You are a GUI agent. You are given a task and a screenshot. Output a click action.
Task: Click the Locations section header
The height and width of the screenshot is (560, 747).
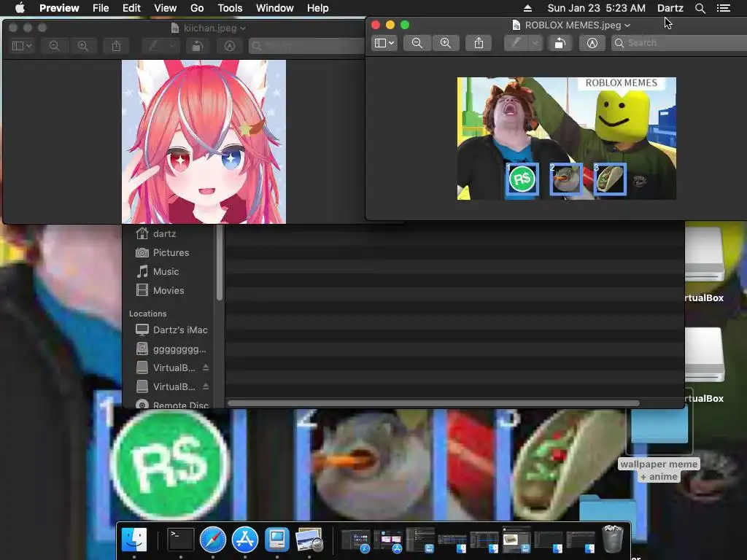click(147, 314)
